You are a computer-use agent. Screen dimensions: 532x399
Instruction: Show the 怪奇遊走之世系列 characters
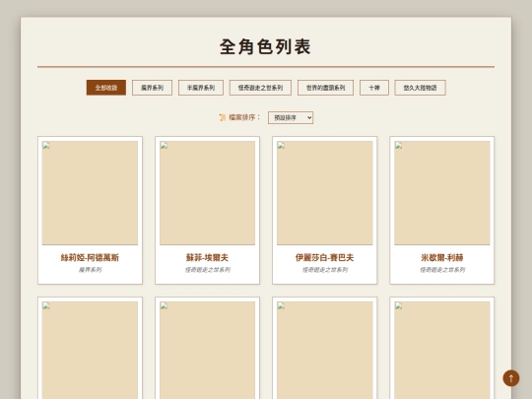pos(260,88)
